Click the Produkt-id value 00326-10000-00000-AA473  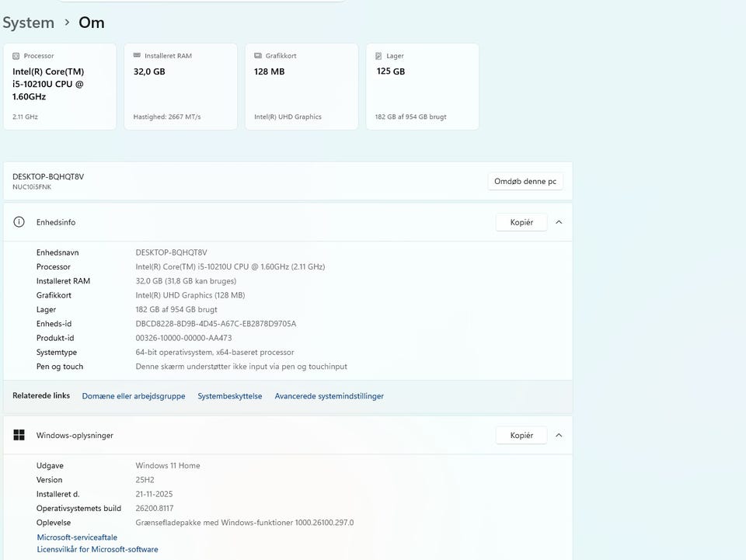[183, 338]
